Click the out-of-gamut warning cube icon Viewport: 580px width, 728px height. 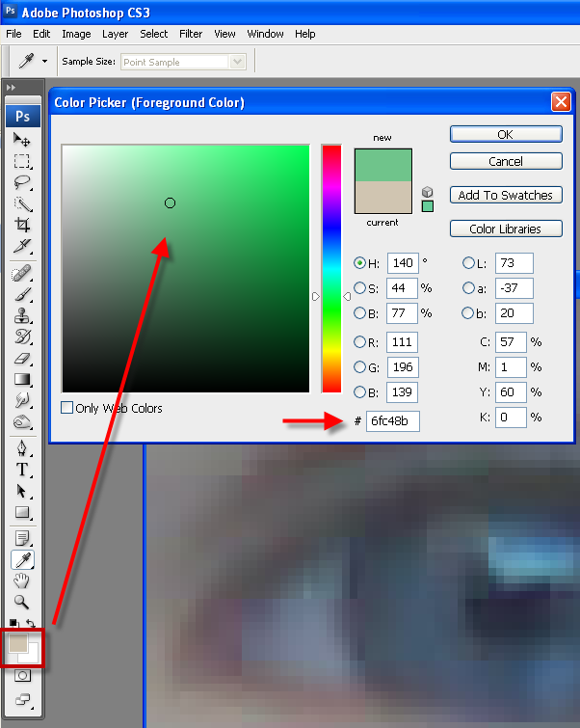pyautogui.click(x=428, y=192)
